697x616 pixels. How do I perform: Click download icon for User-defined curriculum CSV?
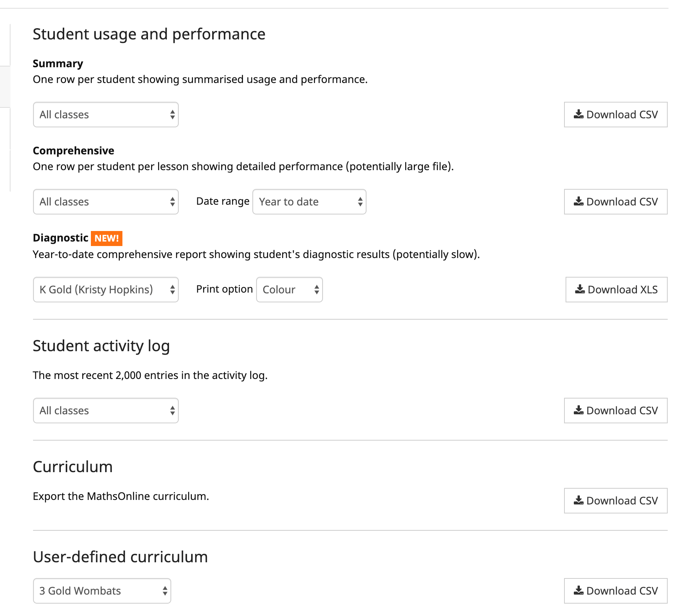[579, 590]
